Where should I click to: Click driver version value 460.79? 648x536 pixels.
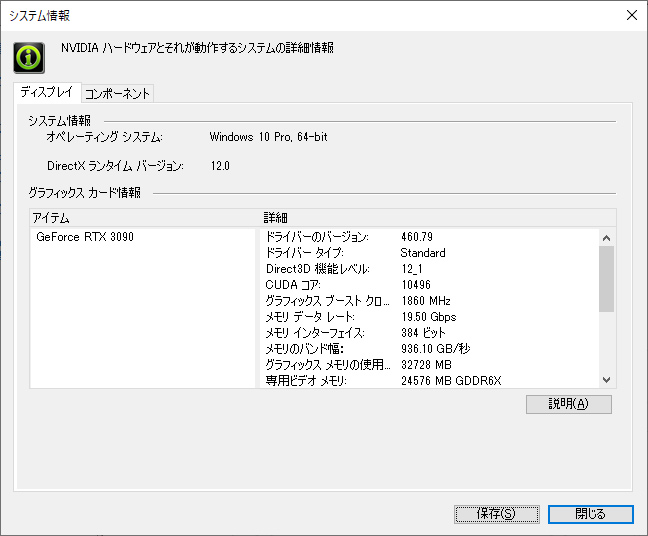(x=417, y=237)
